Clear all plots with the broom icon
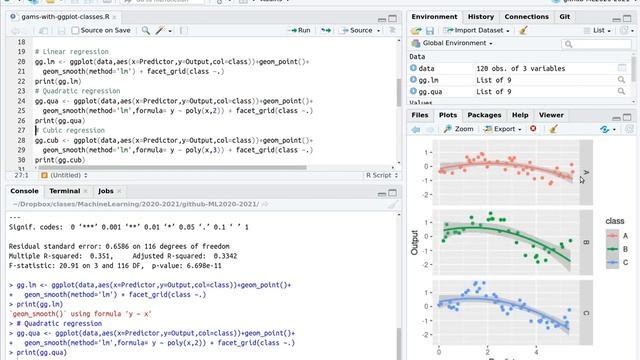The height and width of the screenshot is (360, 640). (553, 129)
